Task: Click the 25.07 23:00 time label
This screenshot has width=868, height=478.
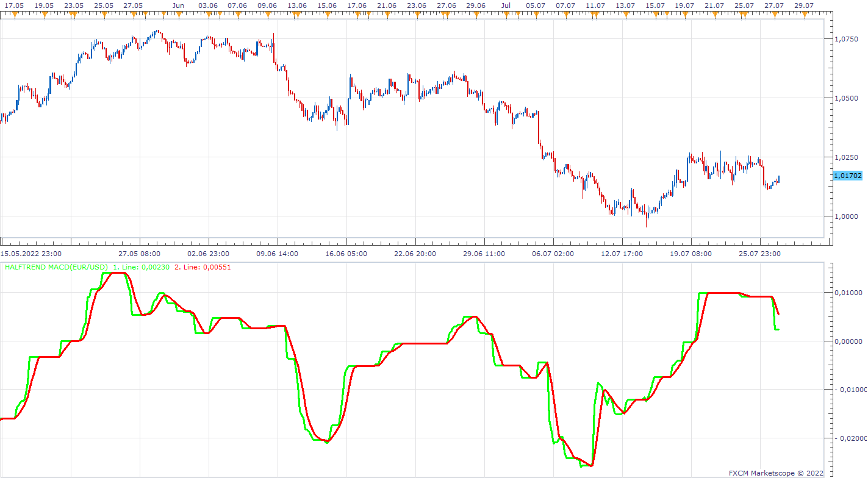Action: coord(759,254)
